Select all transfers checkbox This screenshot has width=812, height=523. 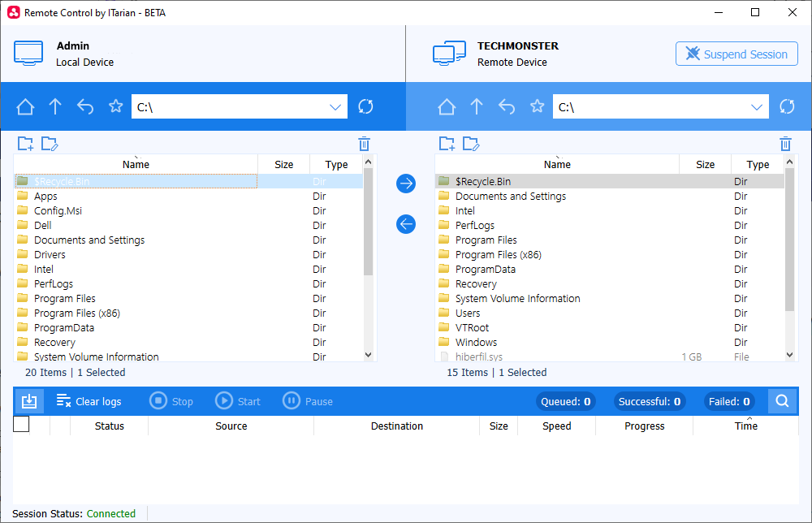(x=21, y=424)
